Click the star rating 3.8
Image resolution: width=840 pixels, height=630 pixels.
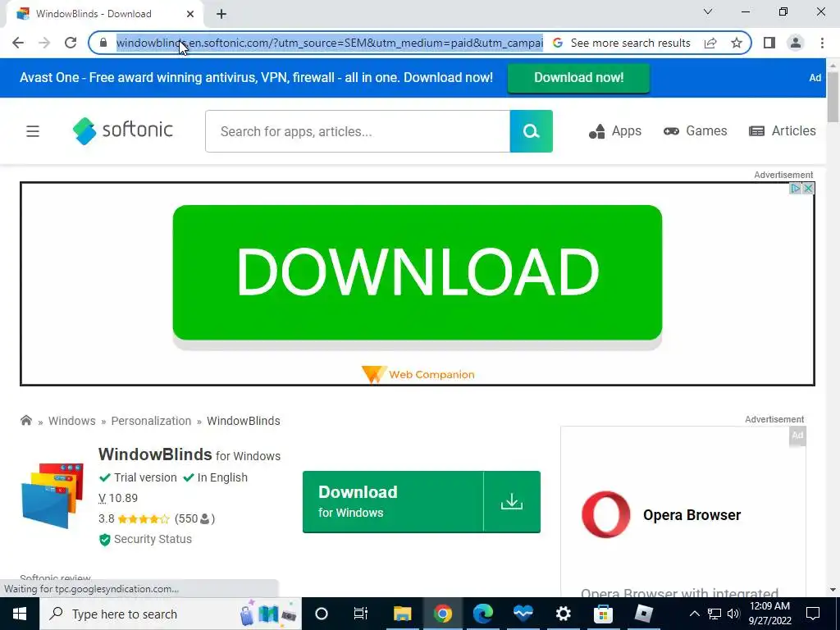[x=134, y=518]
